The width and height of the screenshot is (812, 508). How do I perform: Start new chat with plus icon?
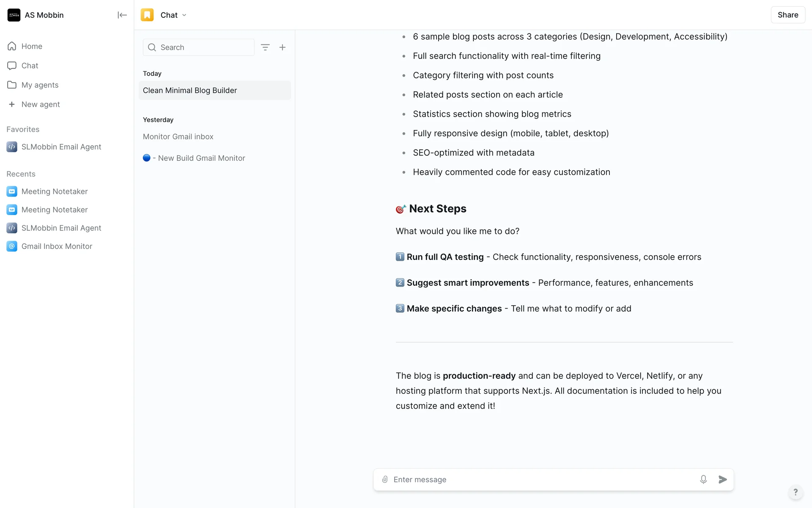pyautogui.click(x=283, y=47)
